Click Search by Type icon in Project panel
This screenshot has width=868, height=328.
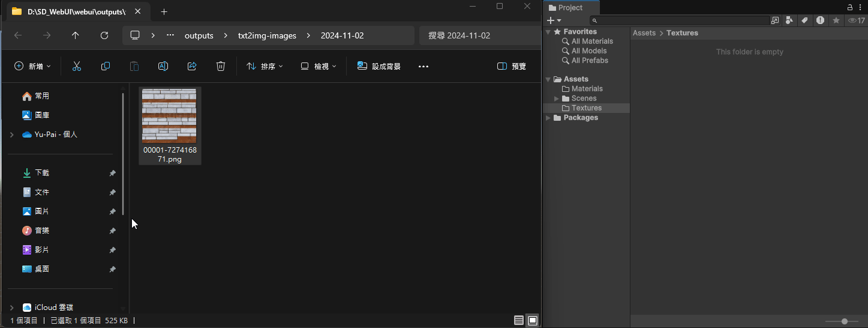(x=789, y=20)
